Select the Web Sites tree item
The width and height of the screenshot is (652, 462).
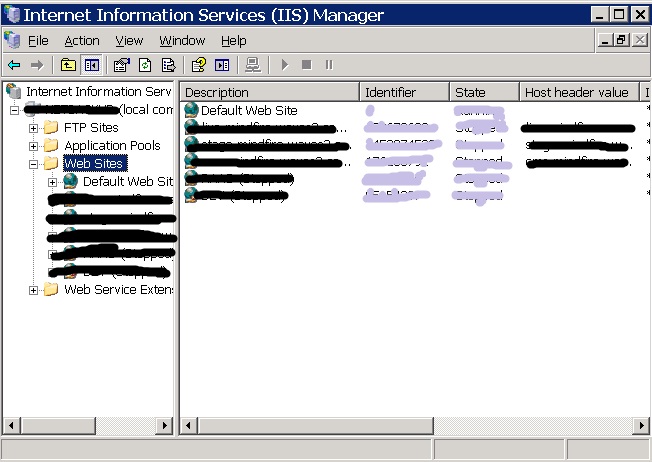94,163
